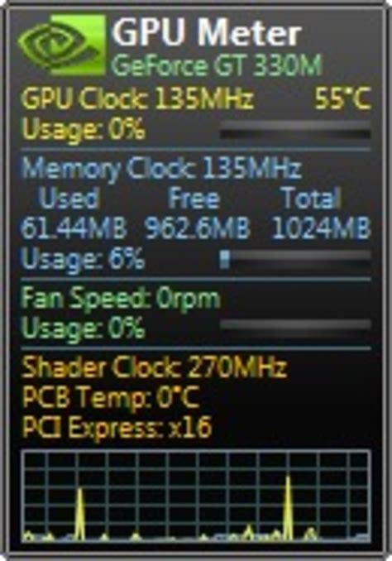Viewport: 392px width, 561px height.
Task: Click the Free memory column header
Action: pyautogui.click(x=194, y=198)
